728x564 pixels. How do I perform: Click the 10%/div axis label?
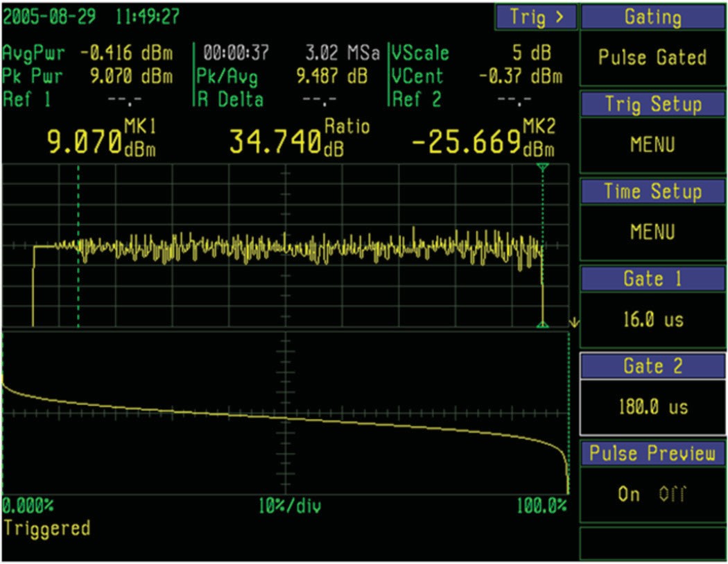pos(290,506)
